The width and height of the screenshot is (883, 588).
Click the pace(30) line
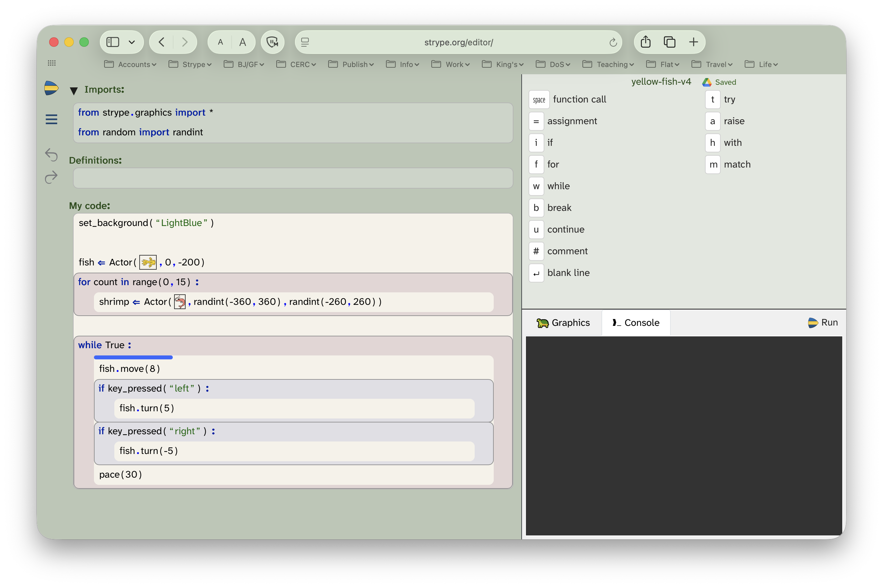[293, 474]
